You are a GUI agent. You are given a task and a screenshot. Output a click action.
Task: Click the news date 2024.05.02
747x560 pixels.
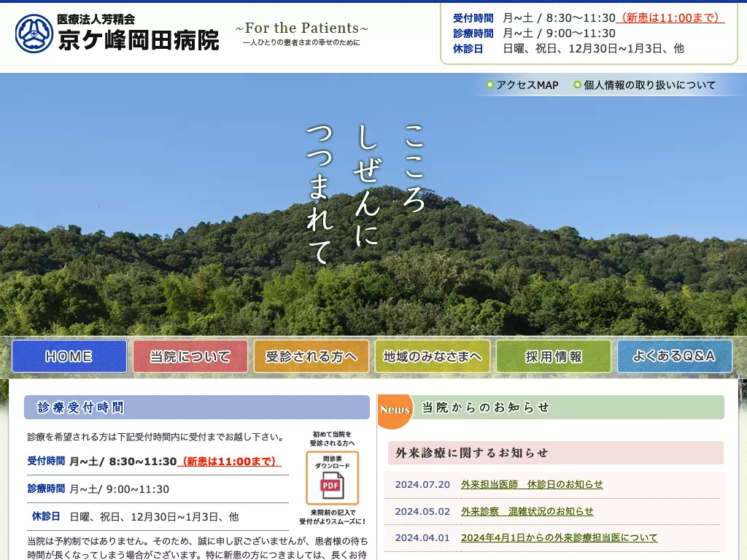click(422, 511)
